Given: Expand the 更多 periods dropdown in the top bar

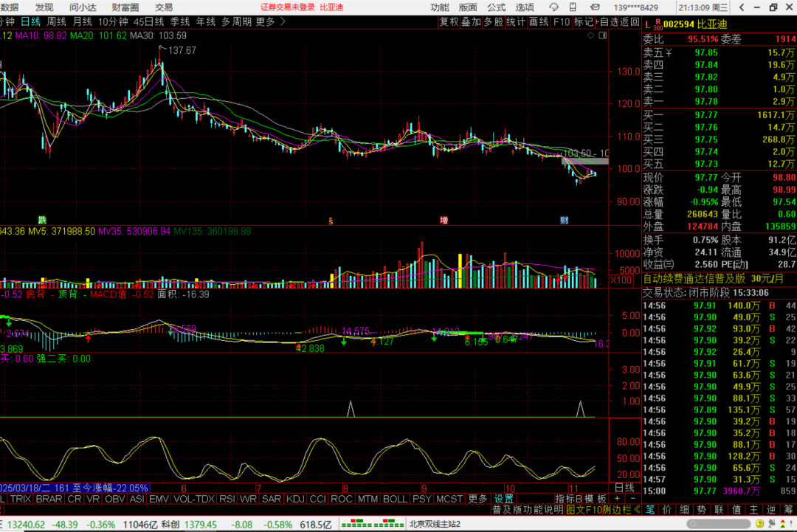Looking at the screenshot, I should click(x=270, y=22).
